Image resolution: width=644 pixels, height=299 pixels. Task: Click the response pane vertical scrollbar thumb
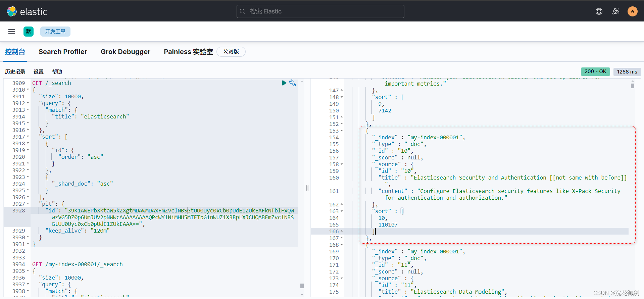pos(633,86)
